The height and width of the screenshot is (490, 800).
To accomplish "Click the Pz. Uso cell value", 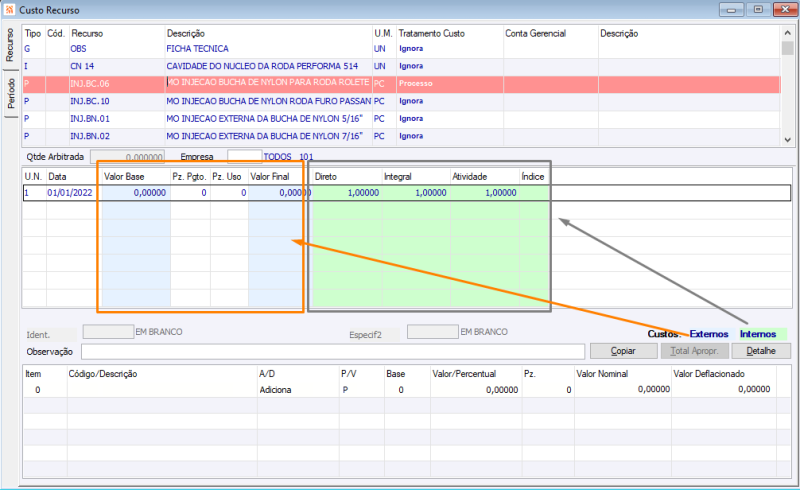I will [x=229, y=193].
